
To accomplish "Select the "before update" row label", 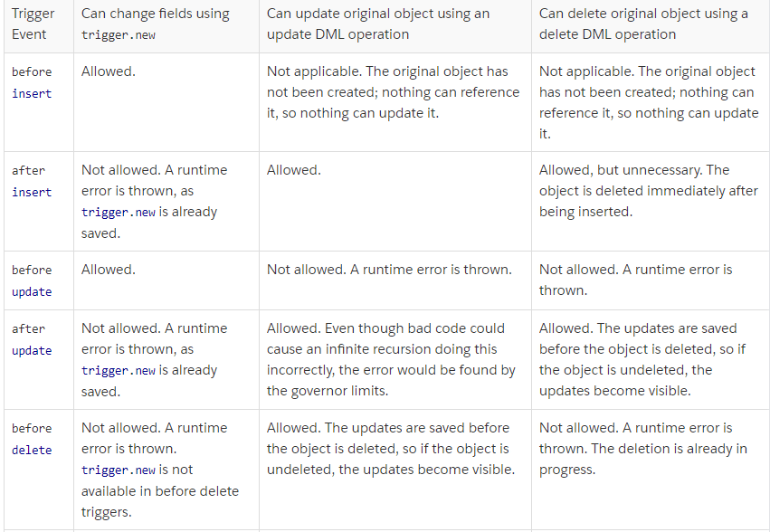I will click(32, 280).
